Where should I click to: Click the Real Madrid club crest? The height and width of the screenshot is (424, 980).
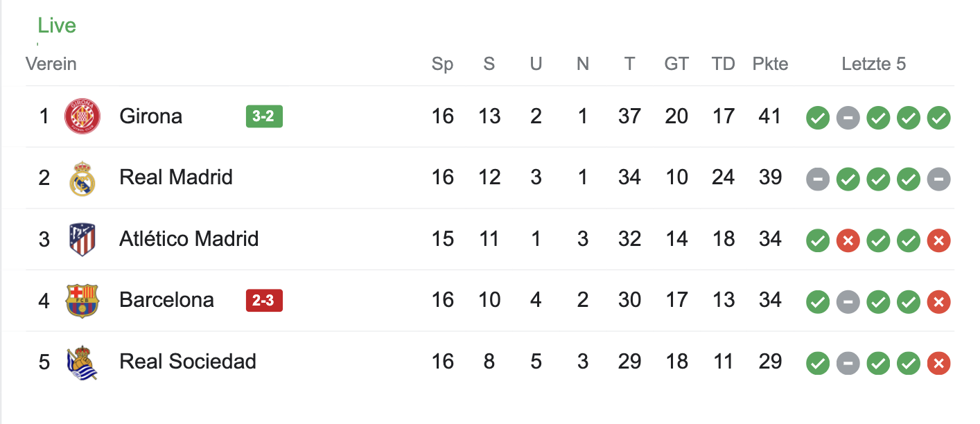tap(82, 178)
